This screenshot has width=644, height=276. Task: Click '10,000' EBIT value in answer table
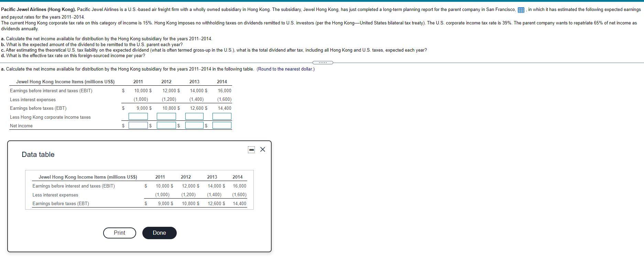141,91
